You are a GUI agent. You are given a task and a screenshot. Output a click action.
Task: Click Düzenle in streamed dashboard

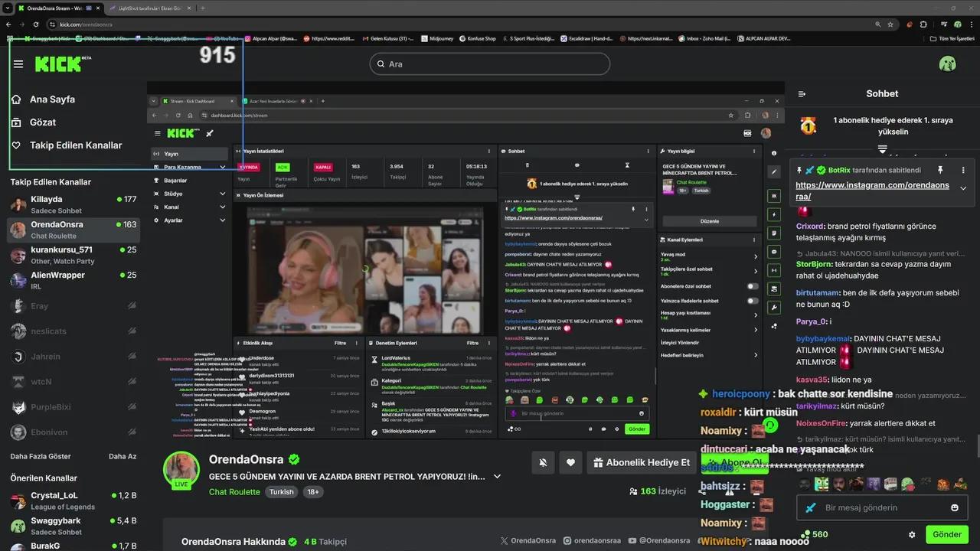(710, 221)
